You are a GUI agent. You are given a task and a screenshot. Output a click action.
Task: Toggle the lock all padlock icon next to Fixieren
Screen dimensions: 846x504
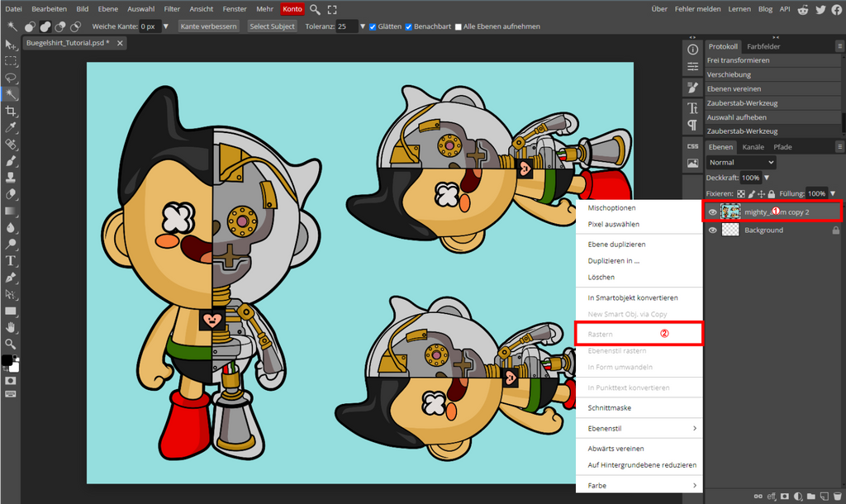click(x=772, y=193)
